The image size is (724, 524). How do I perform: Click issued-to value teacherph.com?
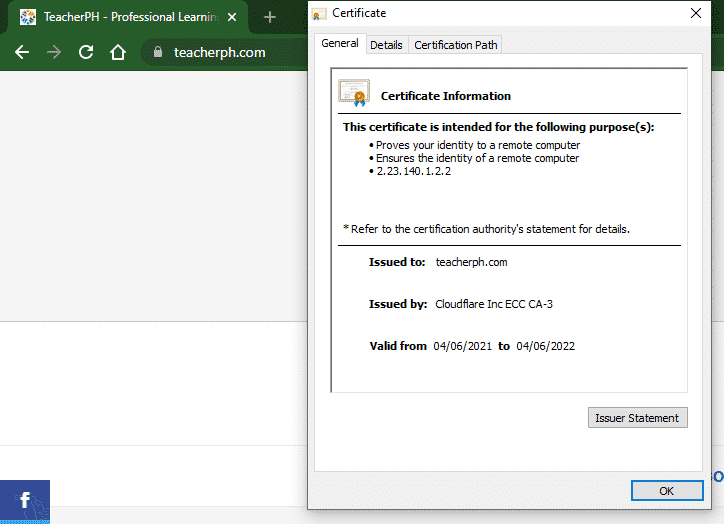(471, 262)
